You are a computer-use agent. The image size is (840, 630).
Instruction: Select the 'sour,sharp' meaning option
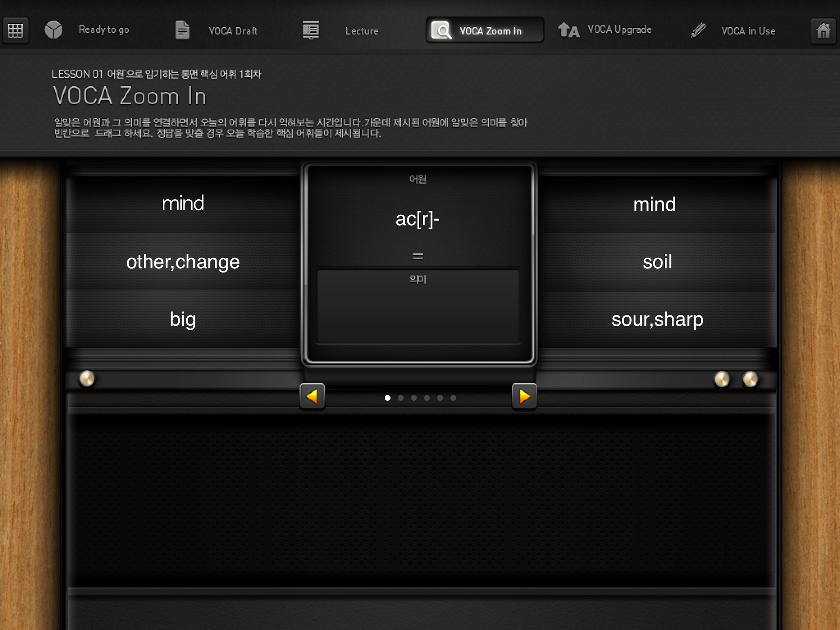pos(657,319)
